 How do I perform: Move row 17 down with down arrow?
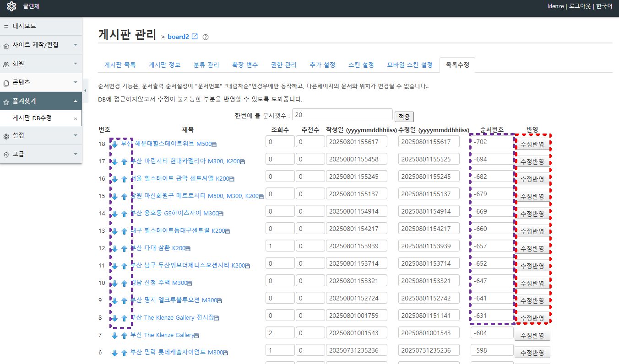click(x=115, y=161)
